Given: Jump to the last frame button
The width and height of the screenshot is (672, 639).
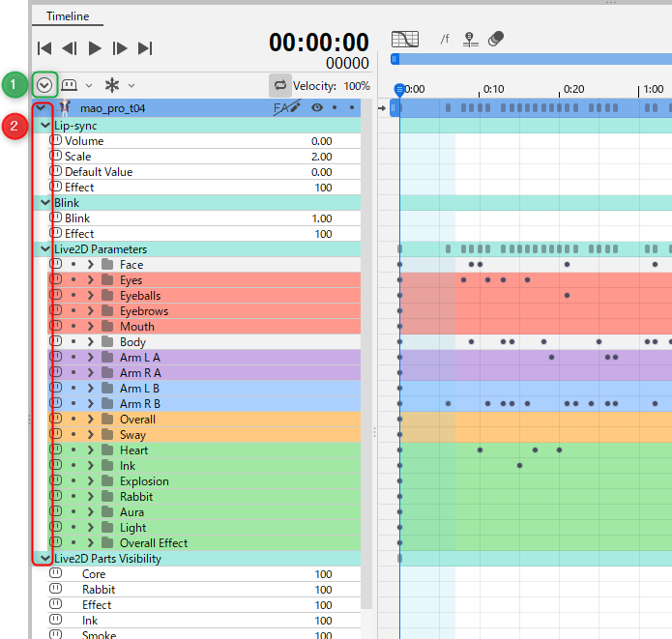Looking at the screenshot, I should coord(145,47).
